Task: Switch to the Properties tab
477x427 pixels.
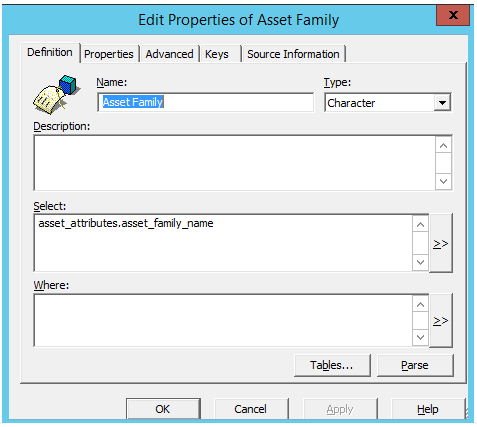Action: click(109, 54)
